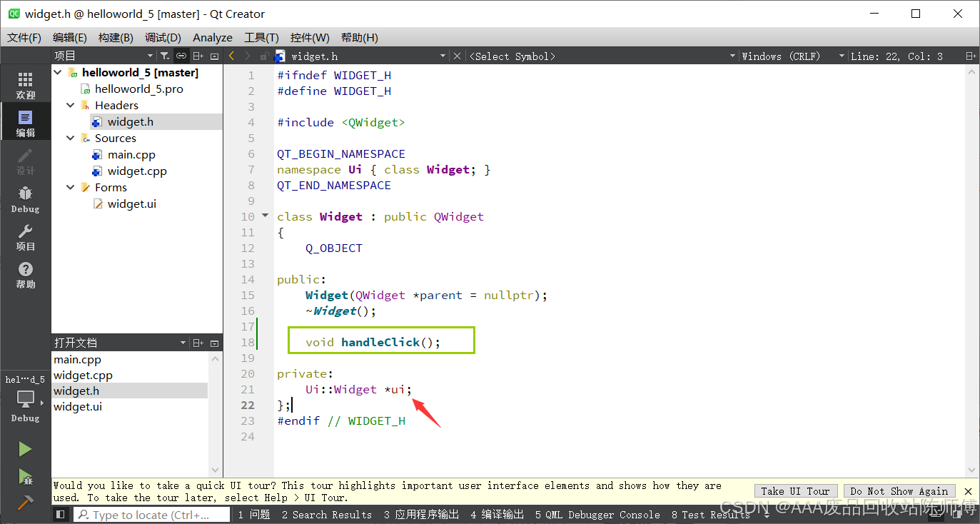Close the UI tour notification bar

[x=969, y=491]
